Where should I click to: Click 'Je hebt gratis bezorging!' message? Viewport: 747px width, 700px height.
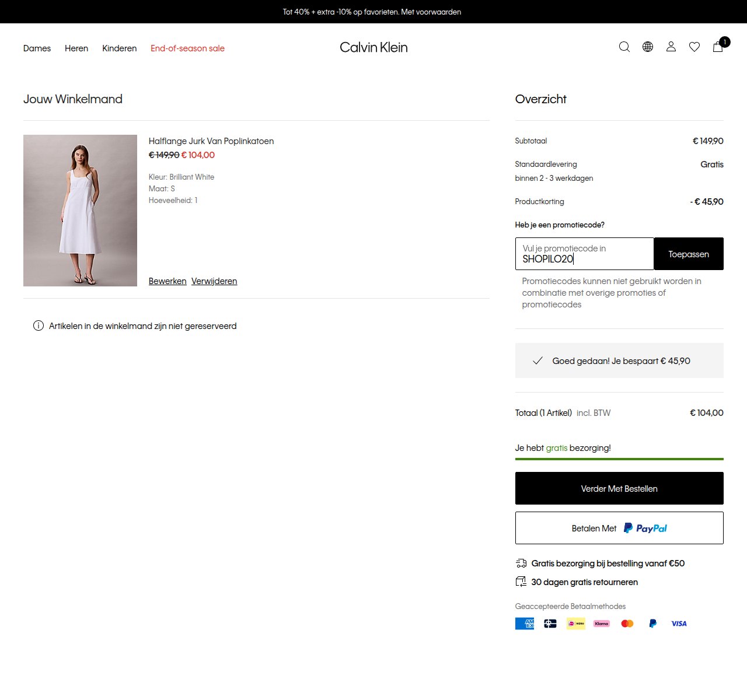click(x=563, y=448)
